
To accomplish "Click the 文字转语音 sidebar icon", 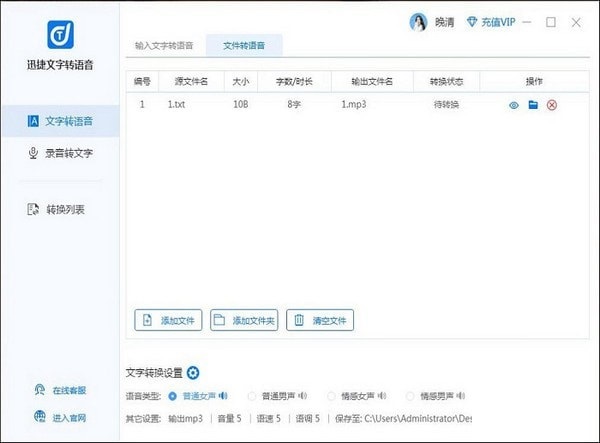I will [33, 121].
